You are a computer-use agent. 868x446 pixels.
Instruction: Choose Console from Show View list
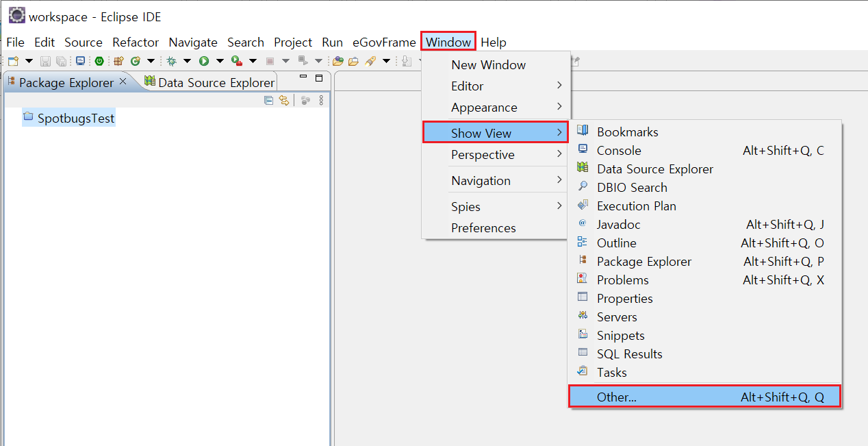tap(619, 151)
